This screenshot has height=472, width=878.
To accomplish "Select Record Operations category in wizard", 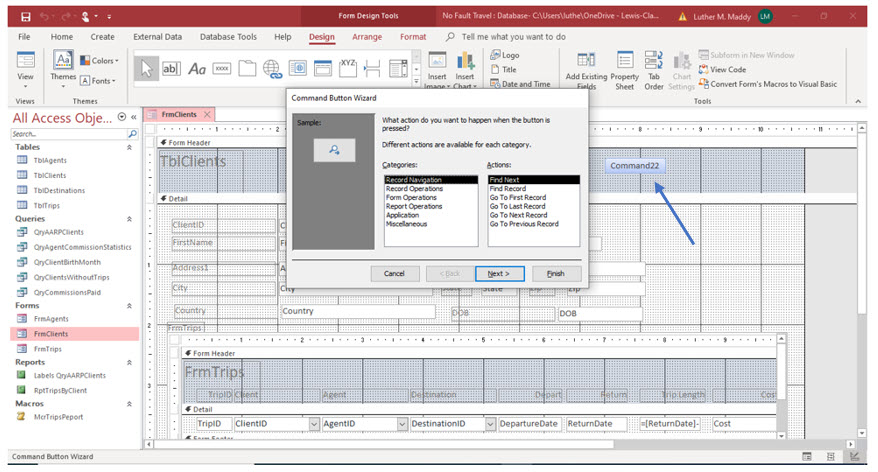I will tap(414, 189).
